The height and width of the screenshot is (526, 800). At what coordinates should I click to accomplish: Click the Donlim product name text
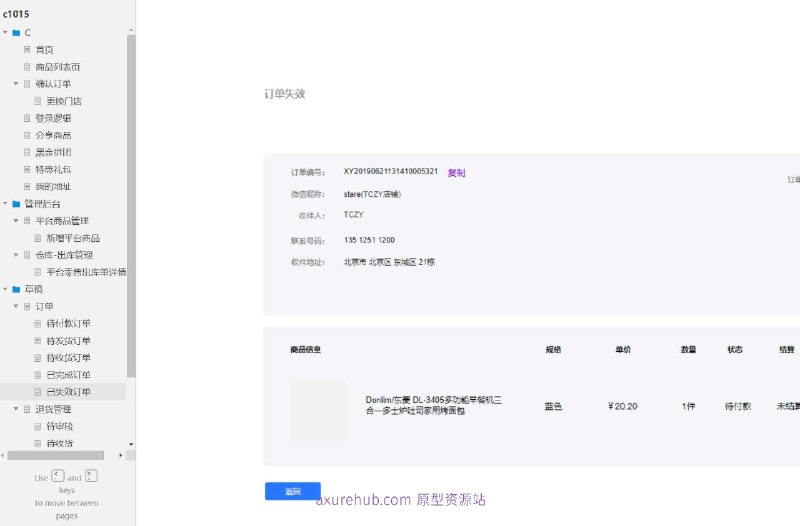point(434,405)
